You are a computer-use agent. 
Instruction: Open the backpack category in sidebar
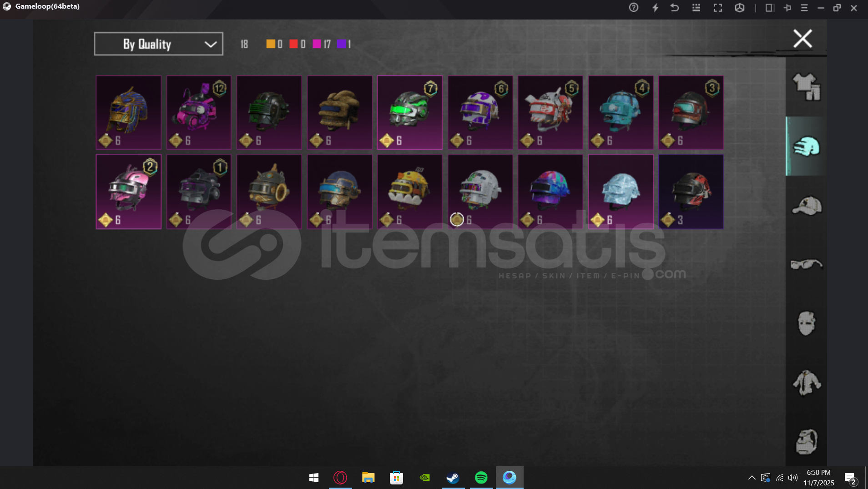coord(806,441)
